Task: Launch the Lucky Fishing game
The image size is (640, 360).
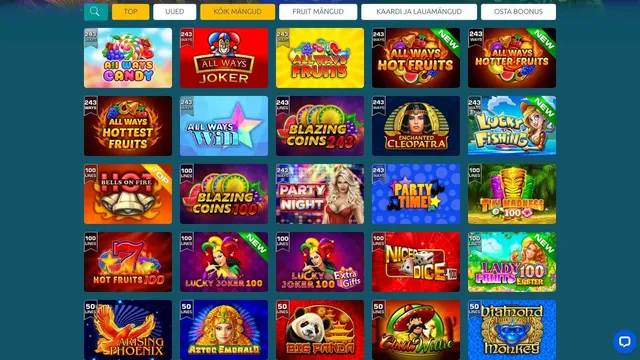Action: [x=512, y=126]
